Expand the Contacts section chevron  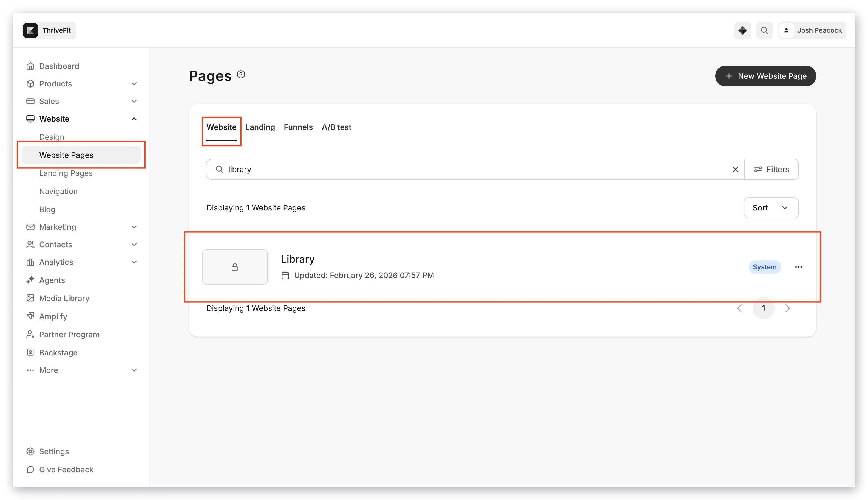tap(134, 245)
